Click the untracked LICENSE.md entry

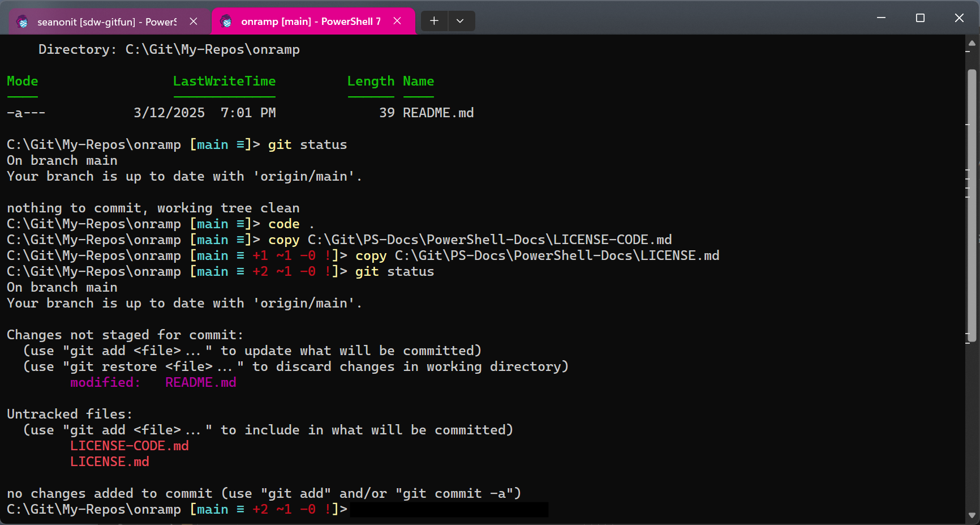click(x=109, y=462)
